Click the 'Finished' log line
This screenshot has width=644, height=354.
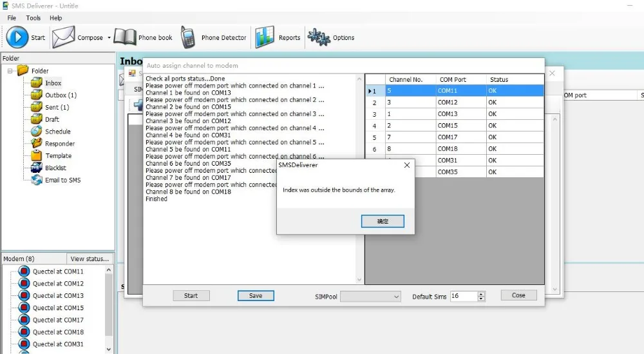[x=156, y=199]
